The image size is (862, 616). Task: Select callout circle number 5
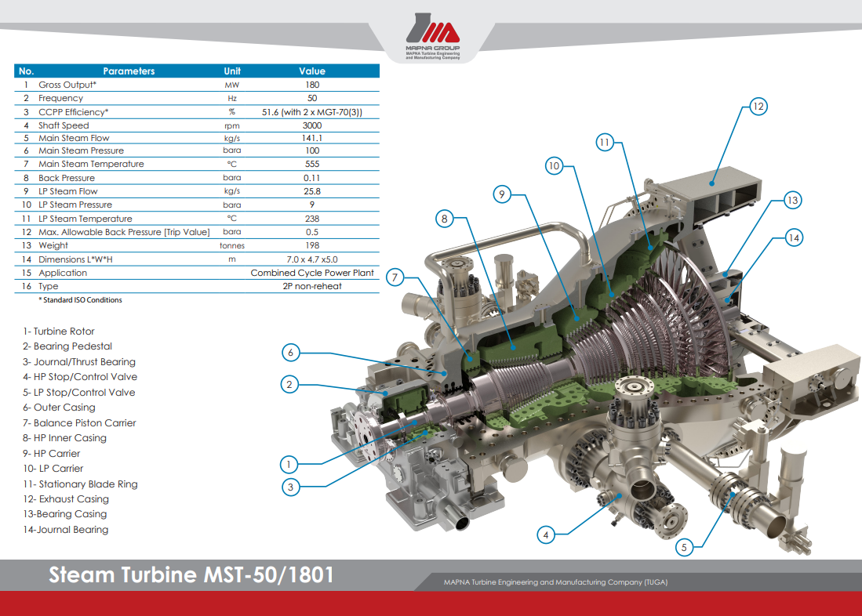pyautogui.click(x=684, y=548)
